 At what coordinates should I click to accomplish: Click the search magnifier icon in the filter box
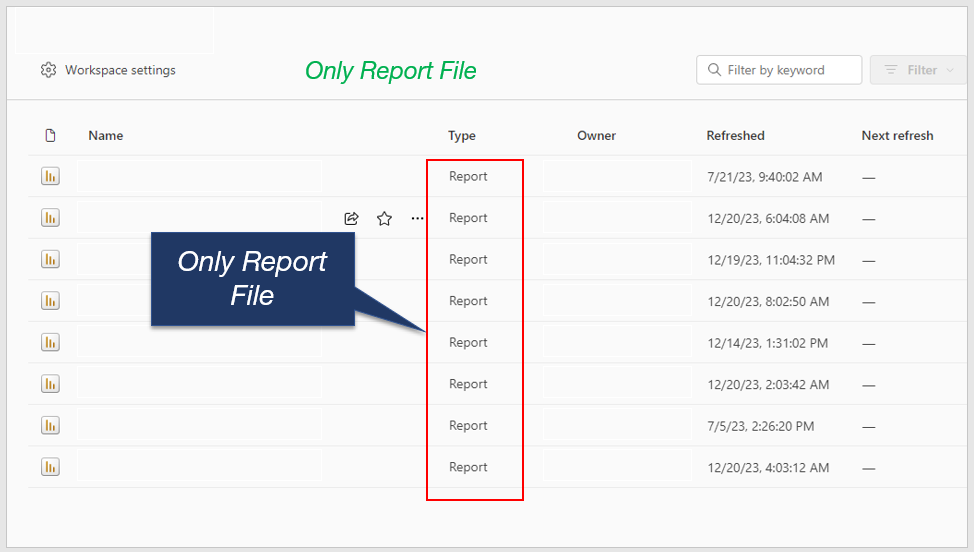coord(714,70)
